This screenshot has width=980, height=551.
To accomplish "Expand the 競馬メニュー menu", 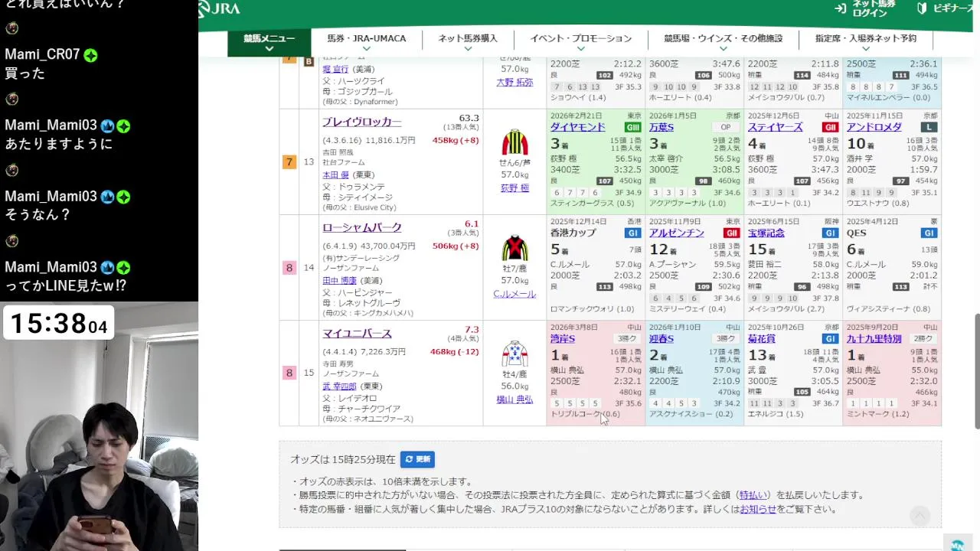I will click(x=269, y=42).
